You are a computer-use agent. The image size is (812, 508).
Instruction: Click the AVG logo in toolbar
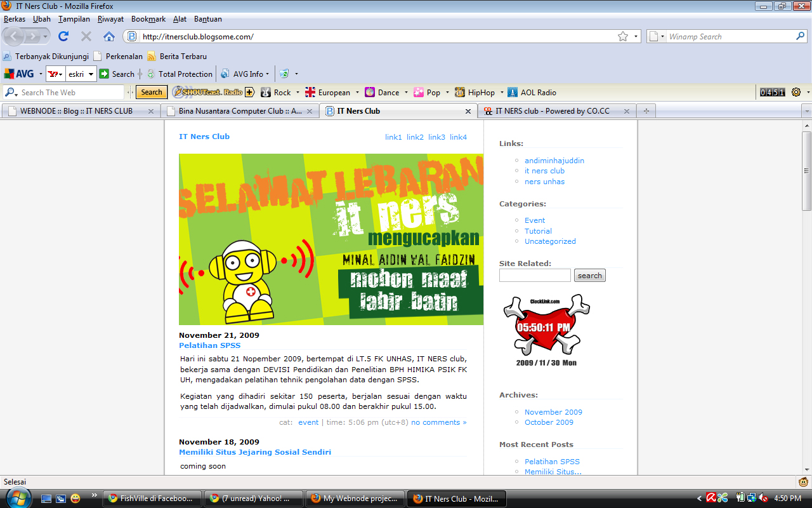pos(19,74)
